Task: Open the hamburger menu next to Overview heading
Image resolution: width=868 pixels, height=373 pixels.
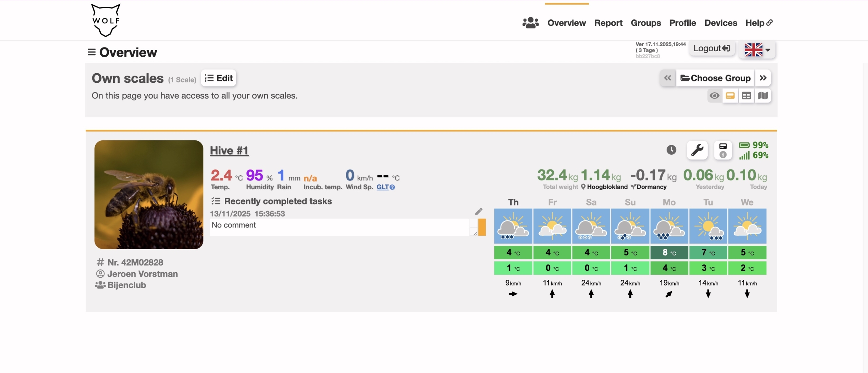Action: pos(91,52)
